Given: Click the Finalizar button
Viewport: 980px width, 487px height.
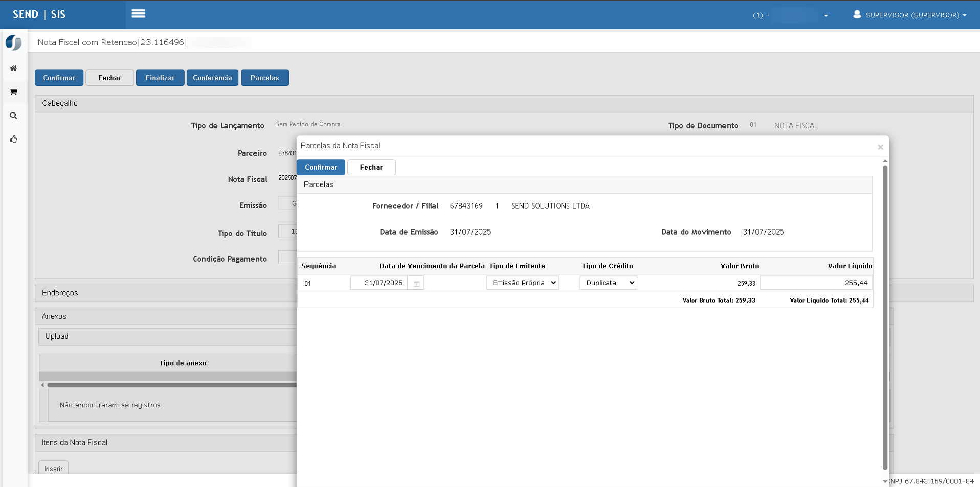Looking at the screenshot, I should (160, 78).
